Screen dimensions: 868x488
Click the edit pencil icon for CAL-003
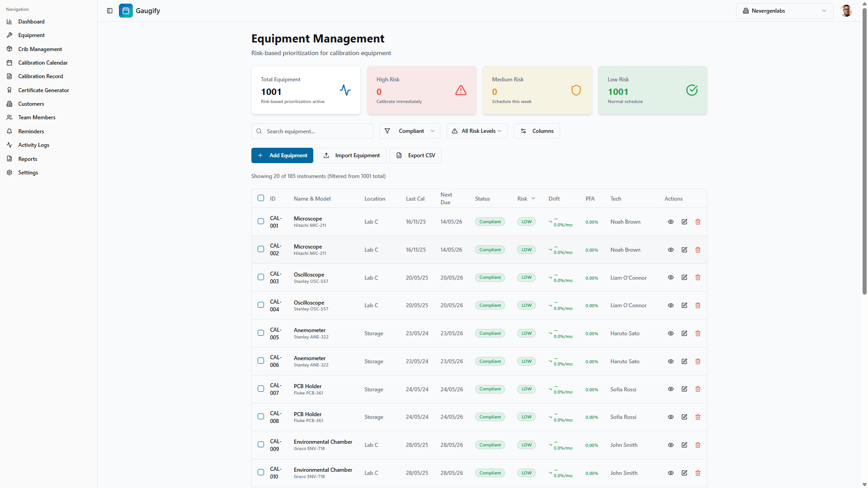point(684,277)
